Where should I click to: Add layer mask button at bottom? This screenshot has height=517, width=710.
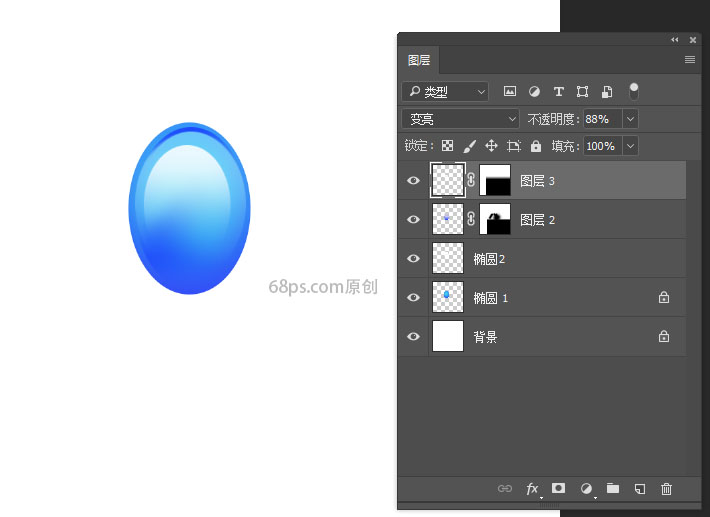pyautogui.click(x=558, y=488)
